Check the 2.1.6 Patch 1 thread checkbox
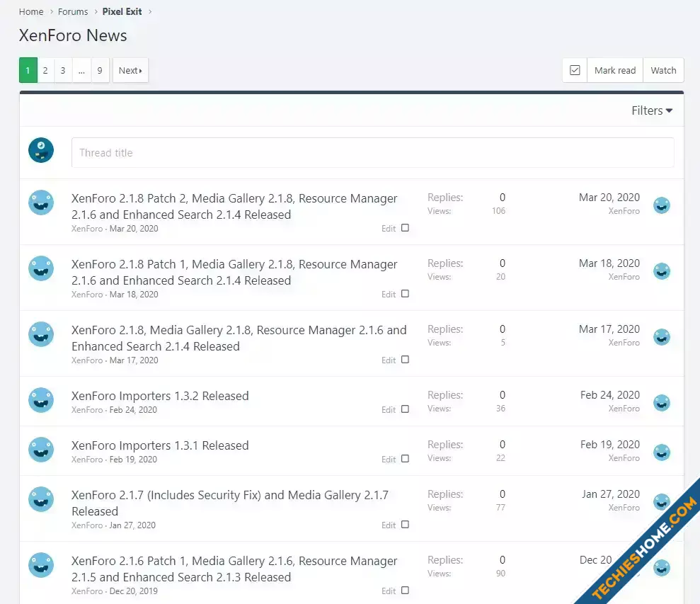700x604 pixels. pyautogui.click(x=405, y=590)
